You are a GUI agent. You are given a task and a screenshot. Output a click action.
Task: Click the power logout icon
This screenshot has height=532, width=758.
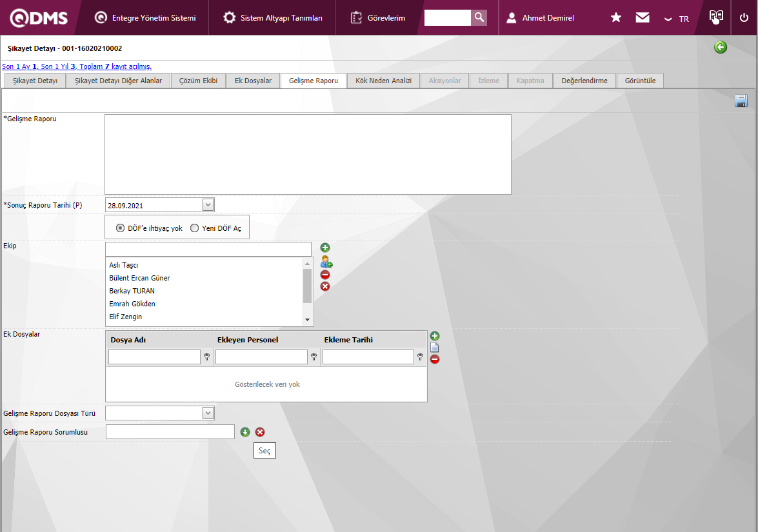(744, 18)
